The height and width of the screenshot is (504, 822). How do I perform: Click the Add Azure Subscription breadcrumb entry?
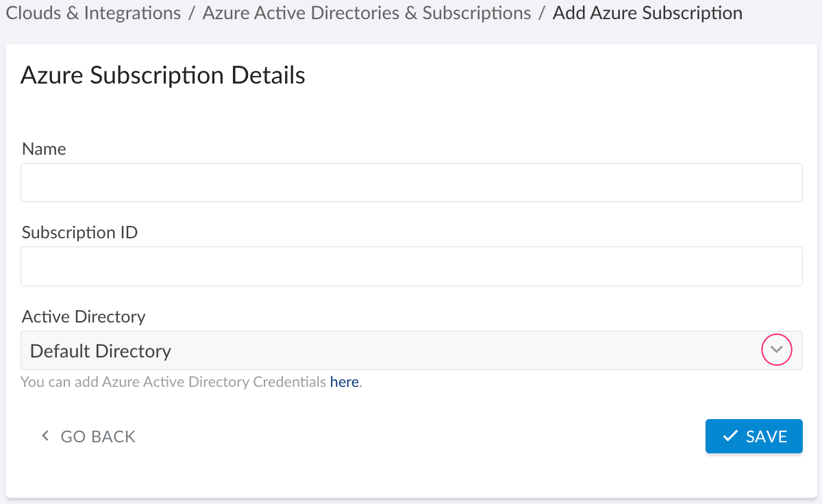click(x=647, y=12)
